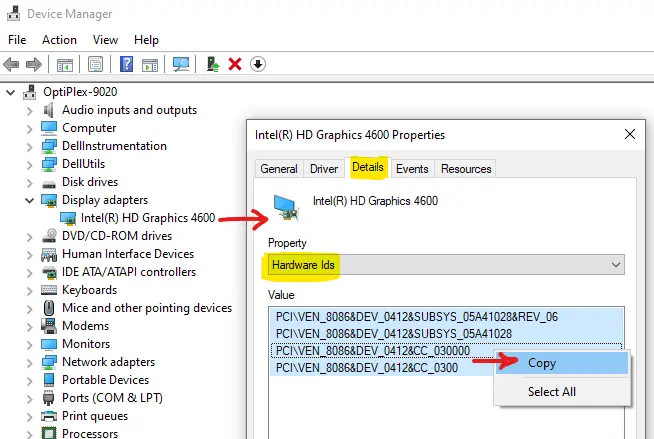Switch to the Resources tab

pyautogui.click(x=466, y=169)
